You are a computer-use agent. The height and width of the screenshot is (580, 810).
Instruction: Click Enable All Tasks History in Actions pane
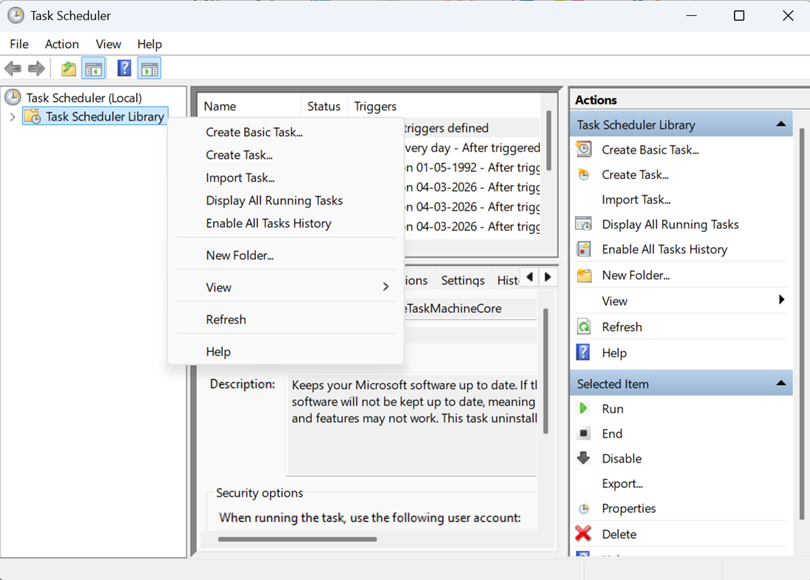(x=664, y=249)
